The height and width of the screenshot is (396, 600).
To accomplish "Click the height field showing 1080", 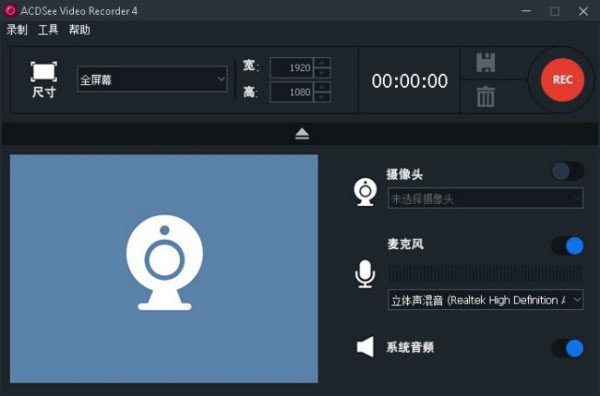I will (x=292, y=92).
